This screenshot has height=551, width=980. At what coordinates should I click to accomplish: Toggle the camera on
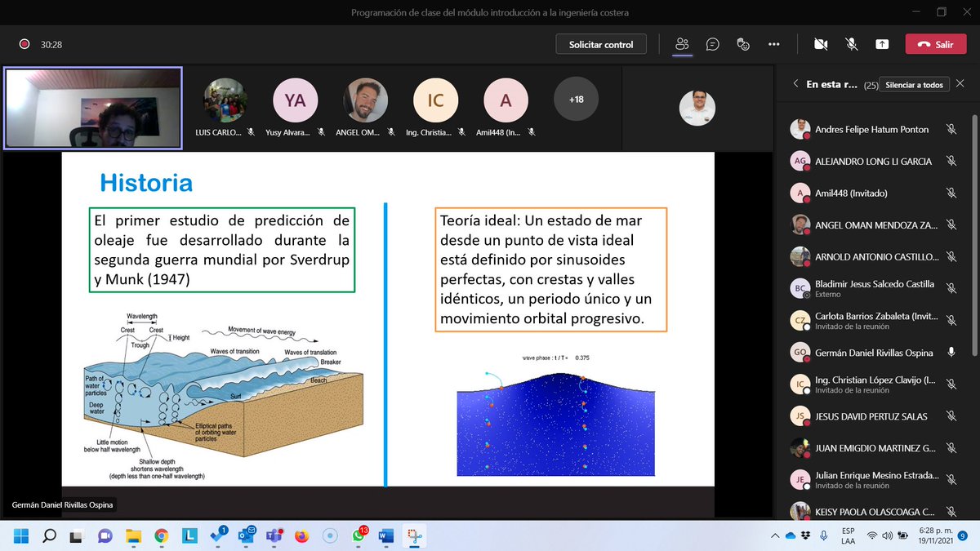click(x=821, y=44)
